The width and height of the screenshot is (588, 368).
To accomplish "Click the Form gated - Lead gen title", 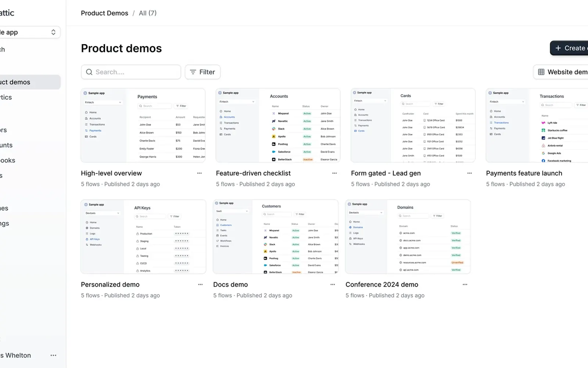I will pos(386,173).
